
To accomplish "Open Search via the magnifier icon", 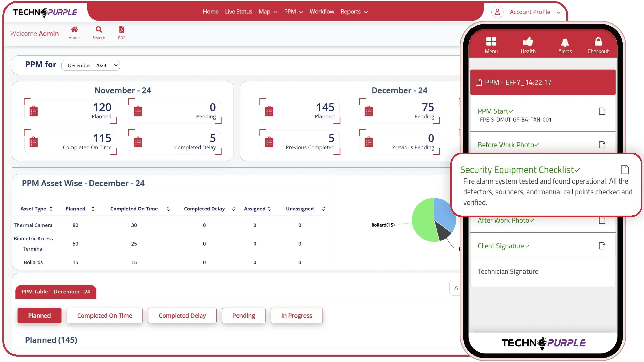I will (99, 30).
